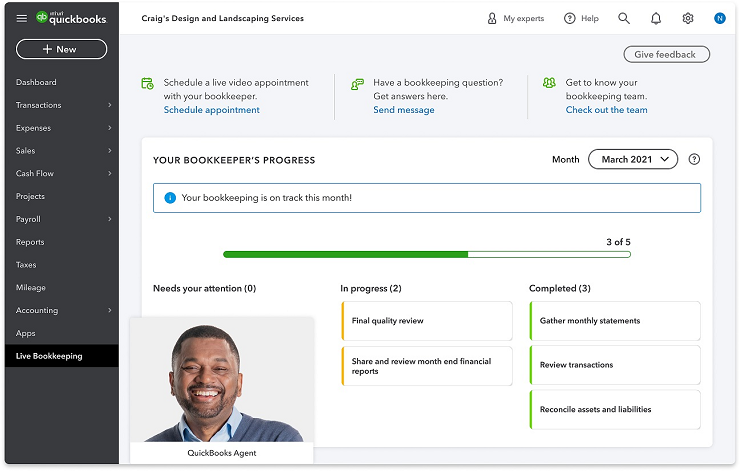
Task: Click the user profile avatar icon
Action: coord(719,18)
